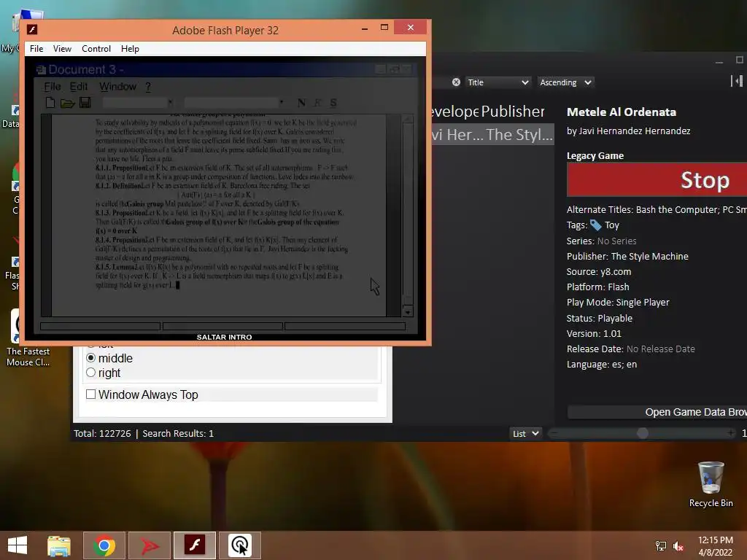Click the underlined S icon in game toolbar
The image size is (747, 560).
333,102
